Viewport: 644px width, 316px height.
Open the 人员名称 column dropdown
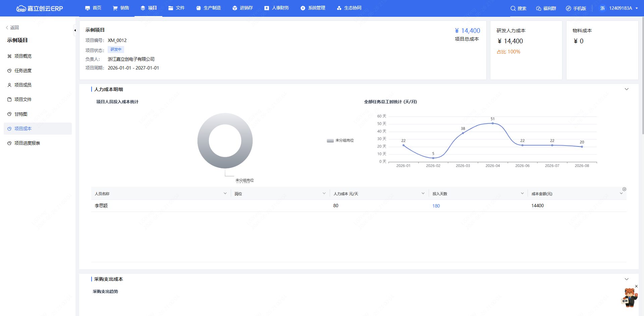[x=225, y=193]
